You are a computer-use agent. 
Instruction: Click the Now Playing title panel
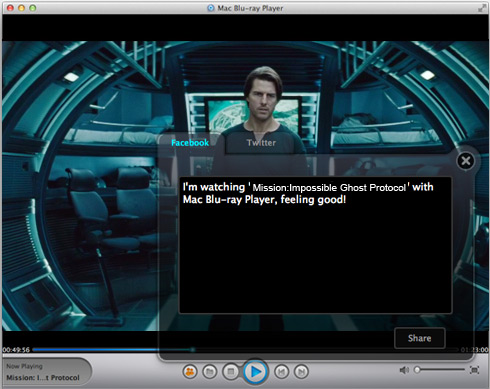46,372
